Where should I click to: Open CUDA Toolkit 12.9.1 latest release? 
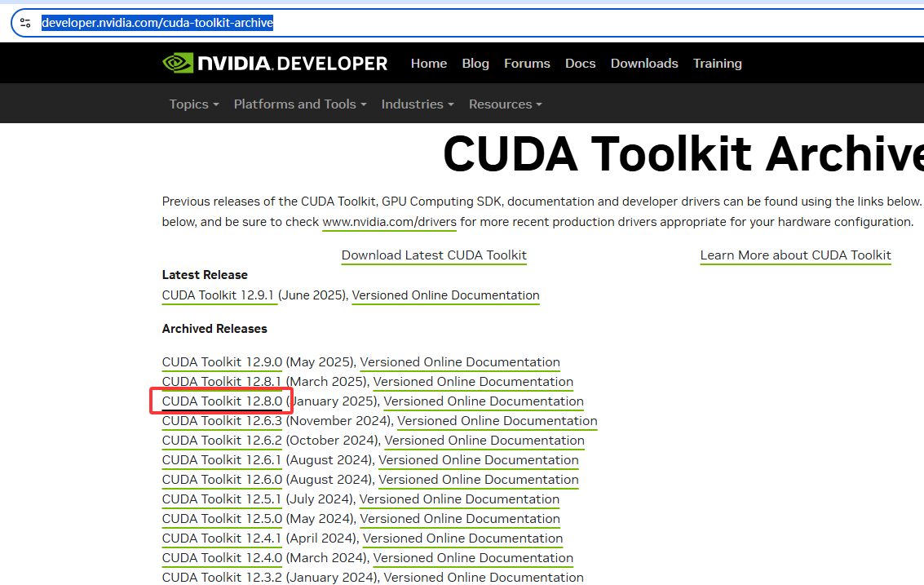pos(219,295)
